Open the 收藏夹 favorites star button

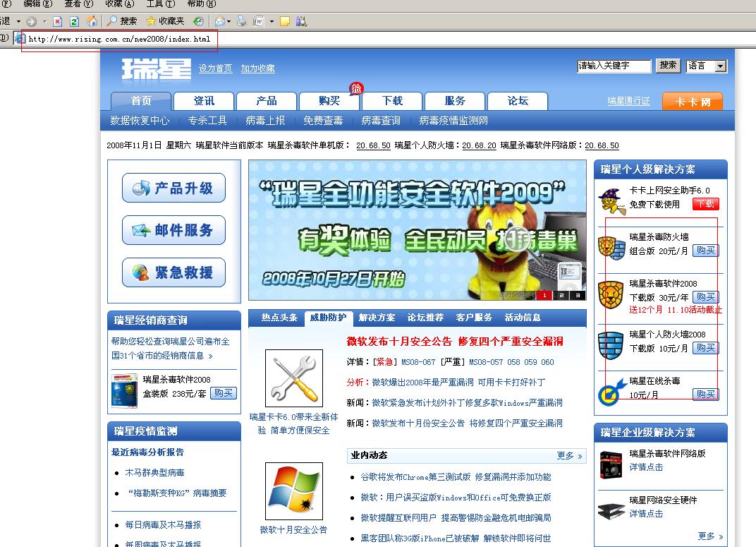coord(165,21)
